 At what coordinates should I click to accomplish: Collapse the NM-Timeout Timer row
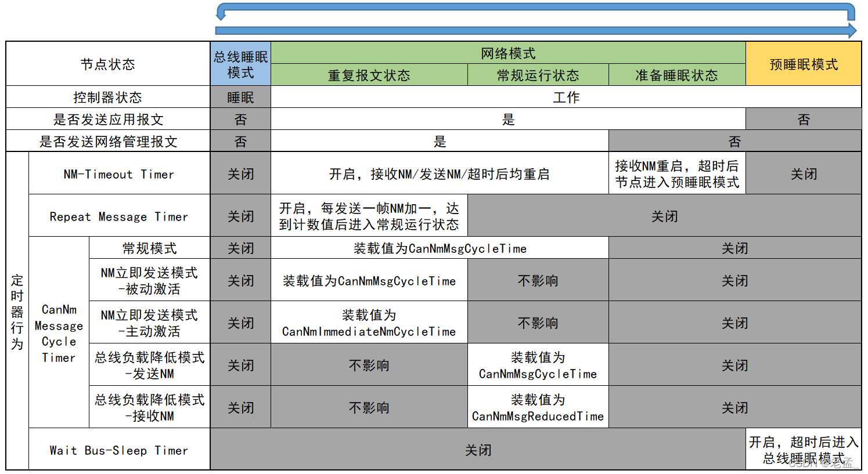(x=118, y=174)
